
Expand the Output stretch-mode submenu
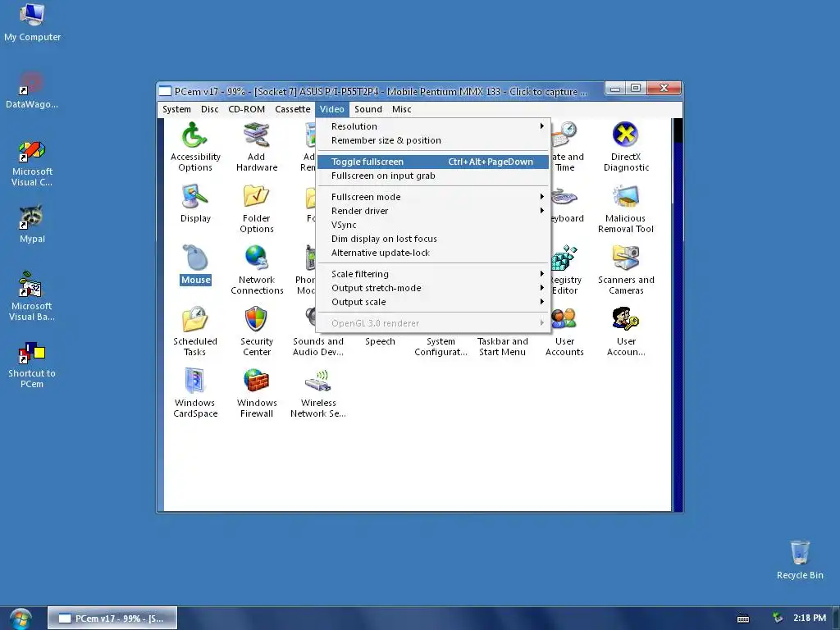point(433,288)
